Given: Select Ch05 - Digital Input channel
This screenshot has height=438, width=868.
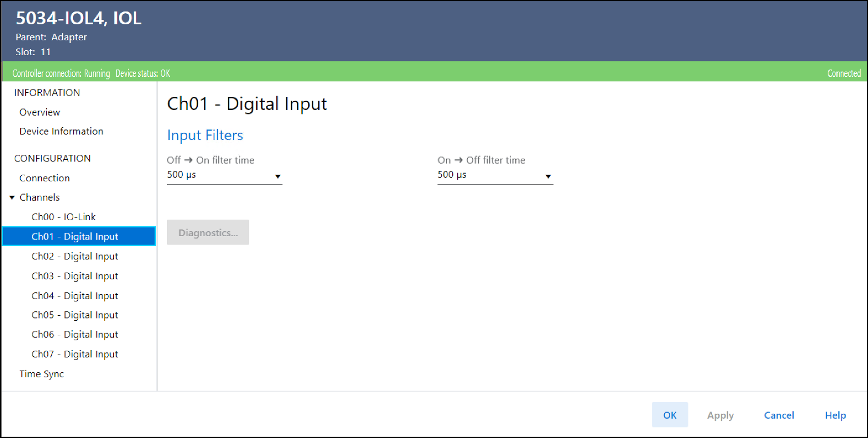Looking at the screenshot, I should pyautogui.click(x=75, y=315).
